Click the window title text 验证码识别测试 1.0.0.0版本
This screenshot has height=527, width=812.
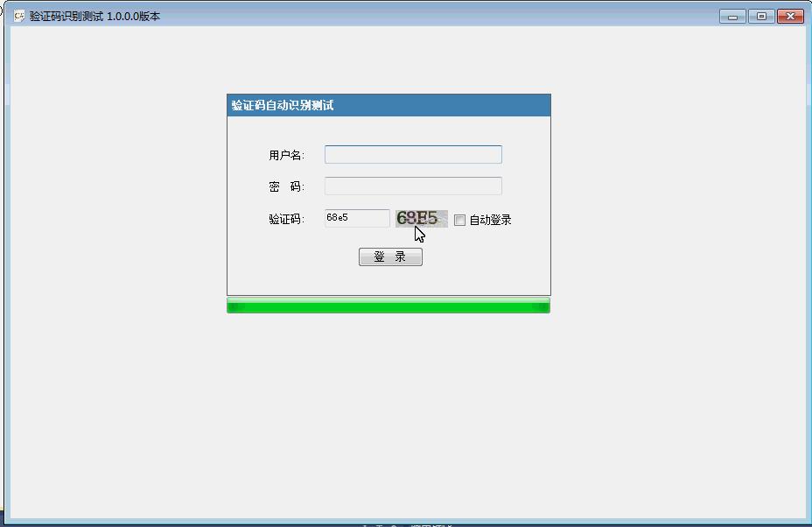point(94,16)
